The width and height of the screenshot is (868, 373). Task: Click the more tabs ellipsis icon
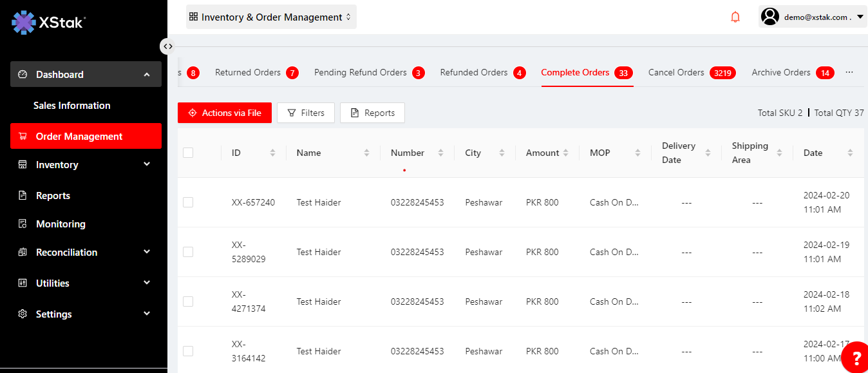849,72
